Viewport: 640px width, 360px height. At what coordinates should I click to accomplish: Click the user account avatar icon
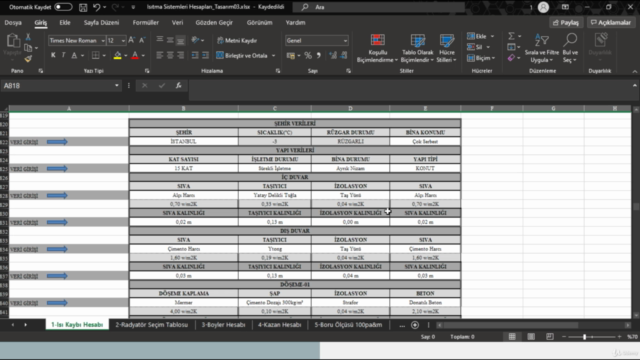543,7
